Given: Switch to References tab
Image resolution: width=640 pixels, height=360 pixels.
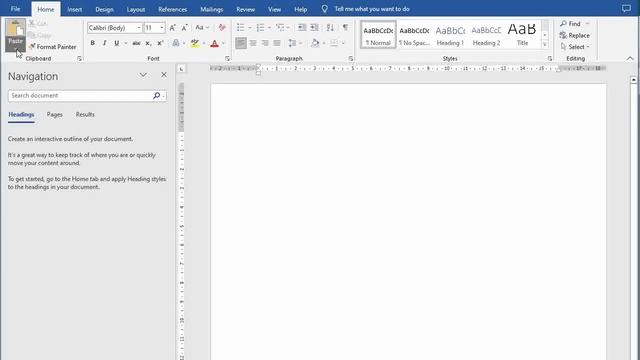Looking at the screenshot, I should coord(173,9).
